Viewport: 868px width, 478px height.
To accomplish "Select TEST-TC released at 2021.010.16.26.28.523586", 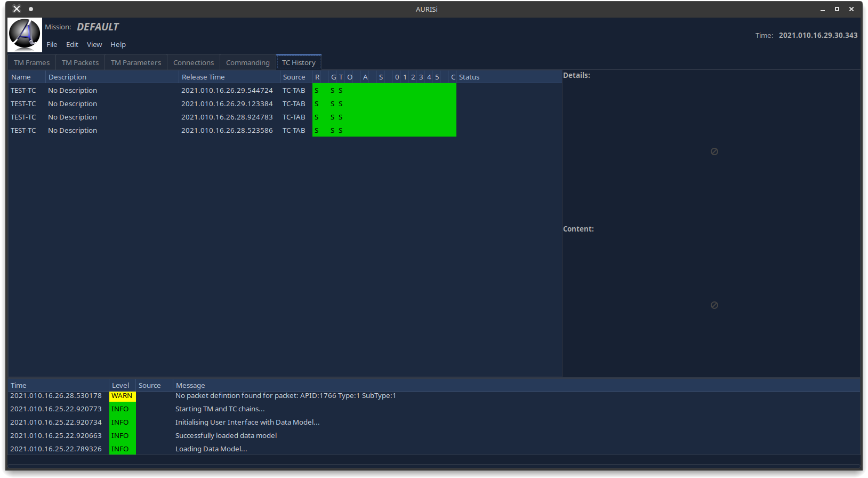I will point(285,130).
